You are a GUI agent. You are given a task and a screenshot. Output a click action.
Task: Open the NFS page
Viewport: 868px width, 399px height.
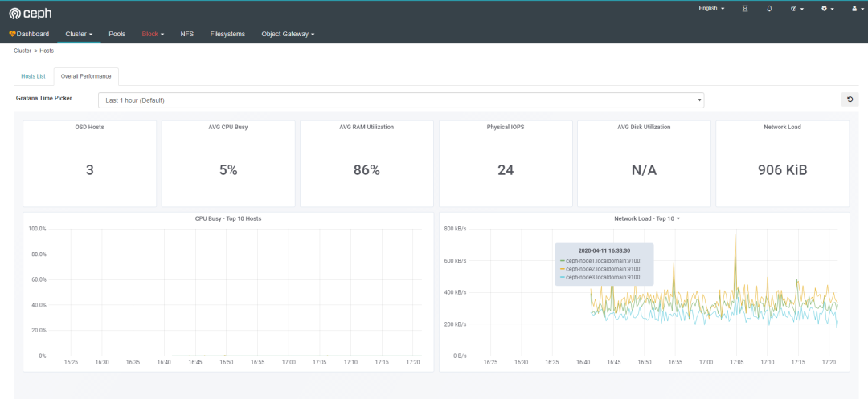187,34
